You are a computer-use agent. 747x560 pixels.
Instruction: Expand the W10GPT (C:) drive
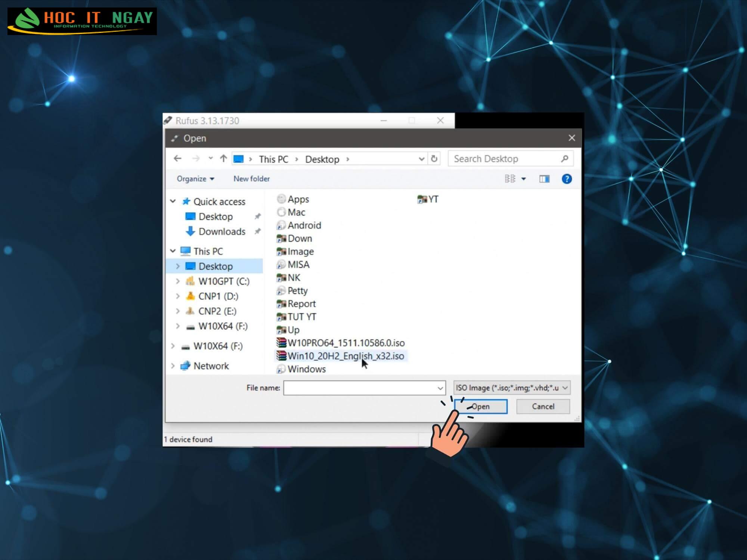tap(178, 281)
